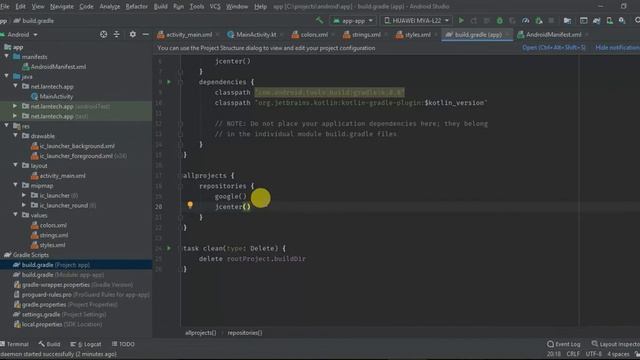Expand net.lamtech.app androidTest package
The height and width of the screenshot is (360, 640).
coord(15,106)
